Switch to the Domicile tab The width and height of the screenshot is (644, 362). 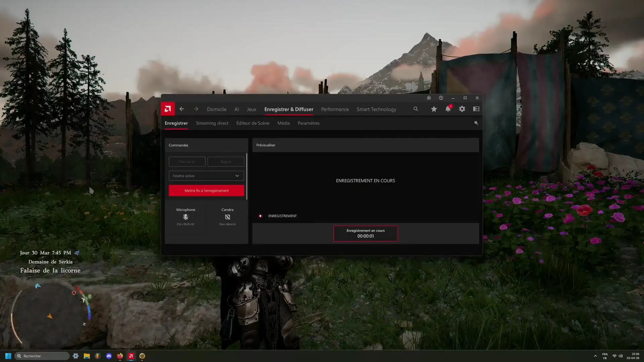[x=217, y=109]
